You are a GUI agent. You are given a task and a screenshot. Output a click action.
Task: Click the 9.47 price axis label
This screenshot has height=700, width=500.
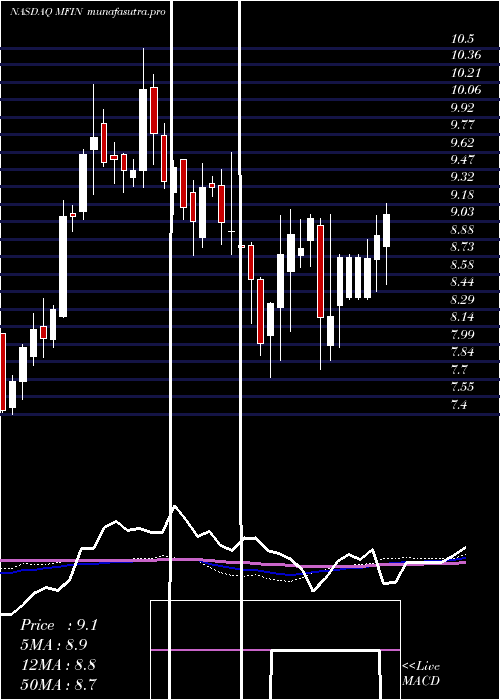462,160
